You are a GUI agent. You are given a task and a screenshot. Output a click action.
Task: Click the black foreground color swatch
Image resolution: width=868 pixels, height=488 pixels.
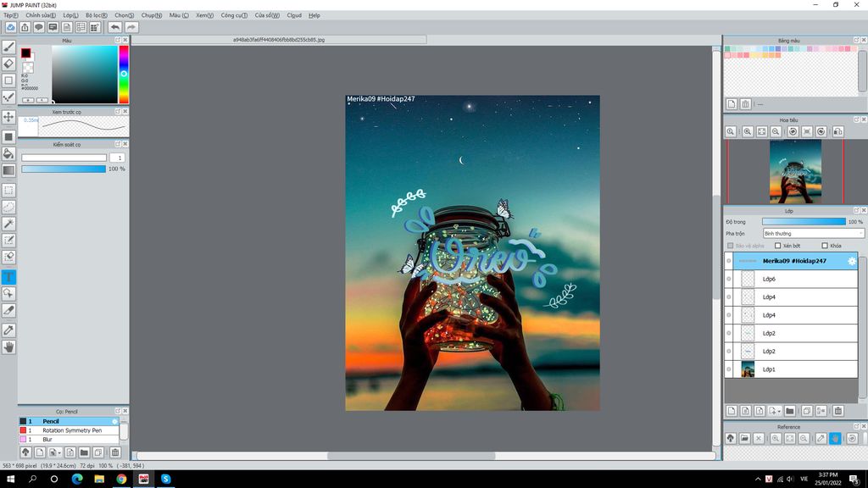(25, 53)
